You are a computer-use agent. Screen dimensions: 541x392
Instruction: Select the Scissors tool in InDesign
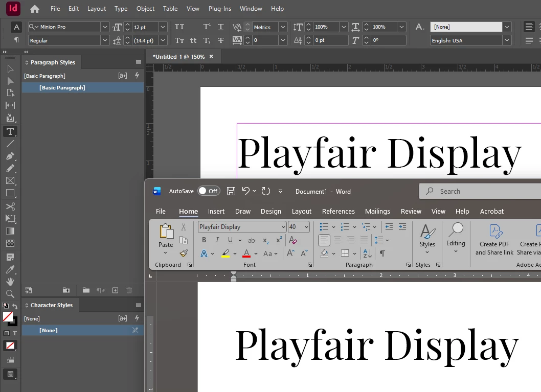point(10,206)
